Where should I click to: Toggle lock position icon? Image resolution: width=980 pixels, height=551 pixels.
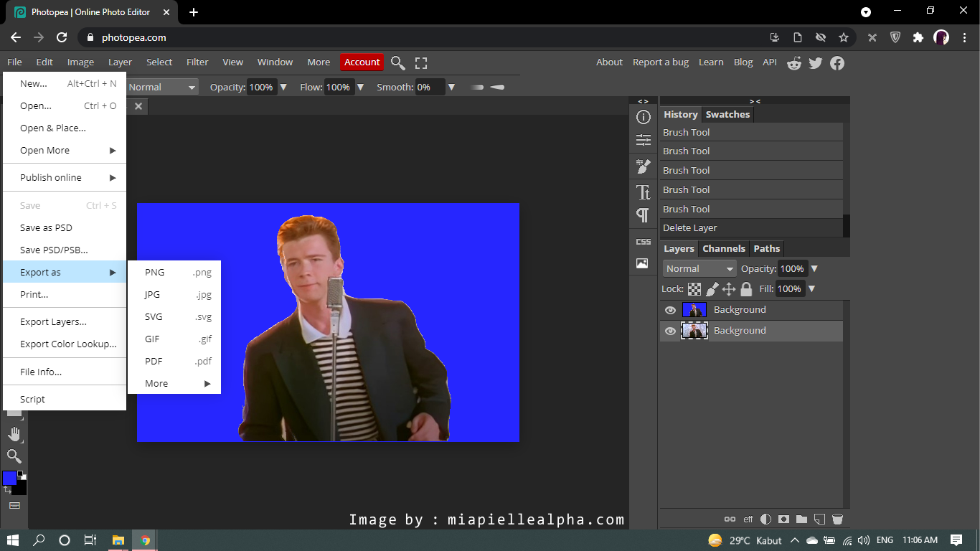coord(729,289)
